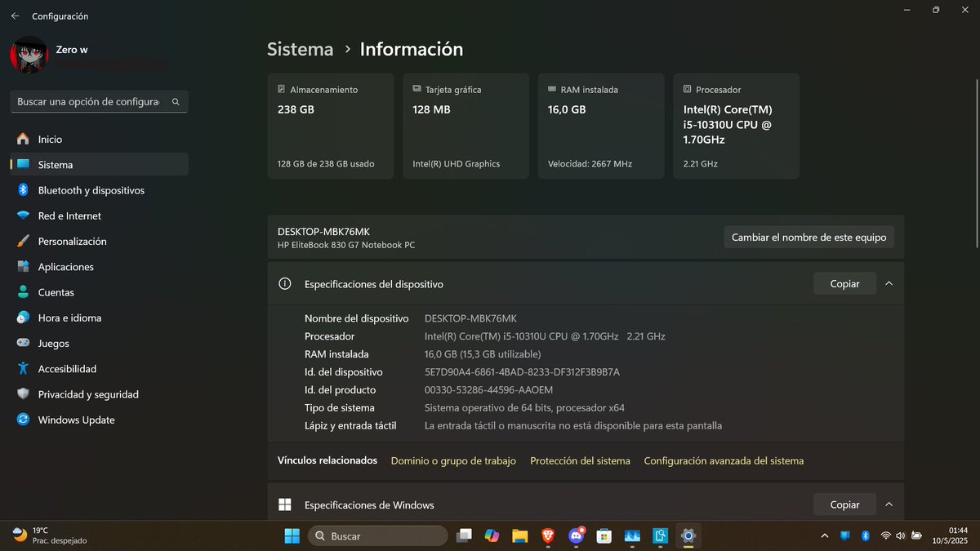Open Microsoft Store from the taskbar
The width and height of the screenshot is (980, 551).
click(604, 536)
